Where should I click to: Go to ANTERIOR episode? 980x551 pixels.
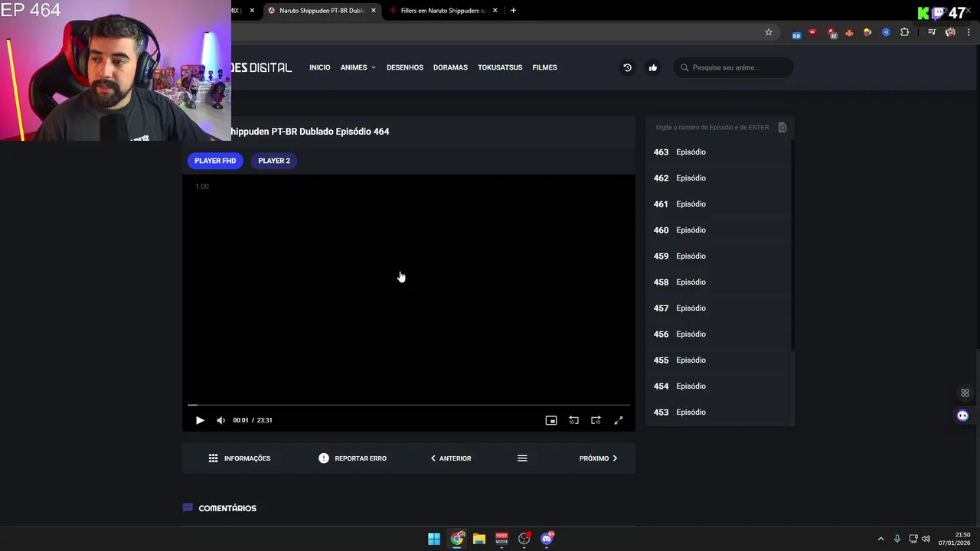coord(451,458)
